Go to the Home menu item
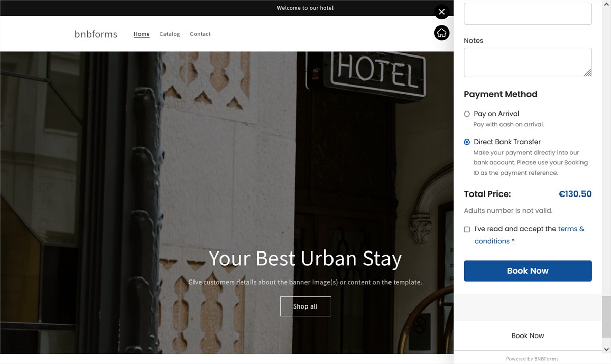This screenshot has height=364, width=611. [x=142, y=34]
